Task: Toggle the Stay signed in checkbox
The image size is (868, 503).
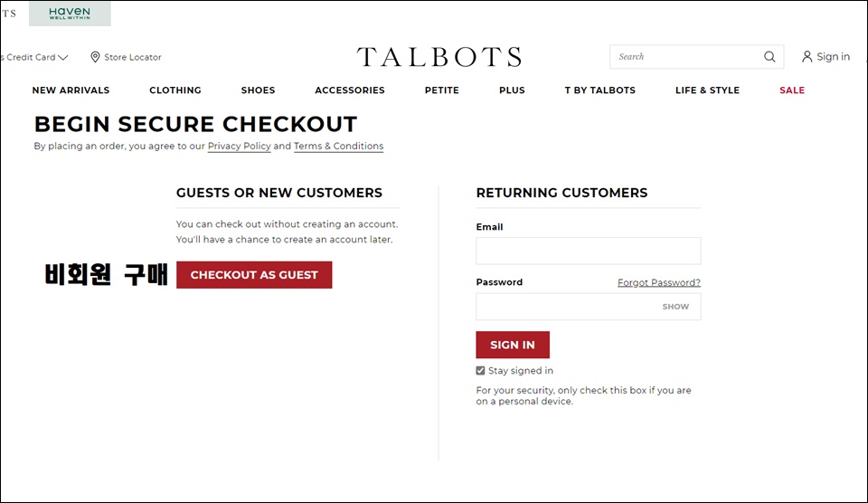Action: [x=480, y=371]
